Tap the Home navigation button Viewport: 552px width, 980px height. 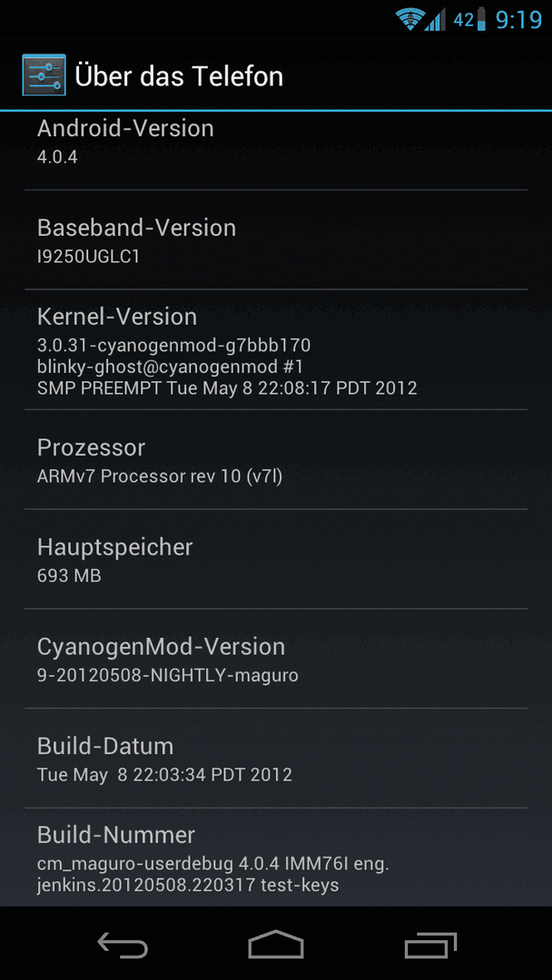[x=276, y=945]
